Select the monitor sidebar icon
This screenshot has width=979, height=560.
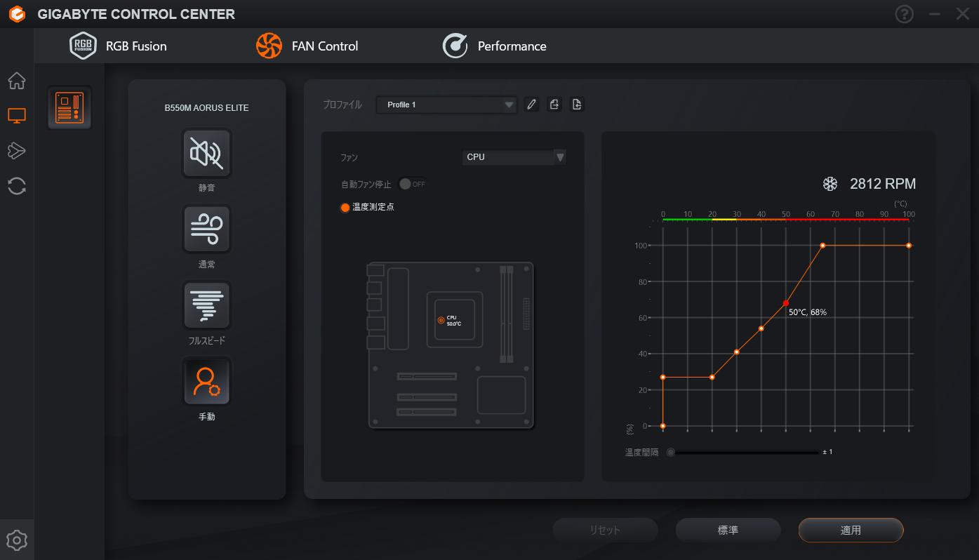(17, 116)
